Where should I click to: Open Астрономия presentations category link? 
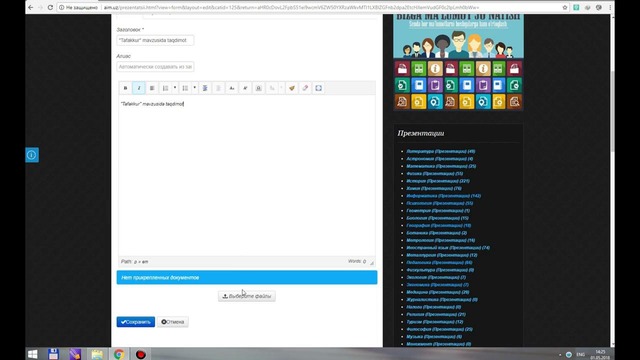440,159
